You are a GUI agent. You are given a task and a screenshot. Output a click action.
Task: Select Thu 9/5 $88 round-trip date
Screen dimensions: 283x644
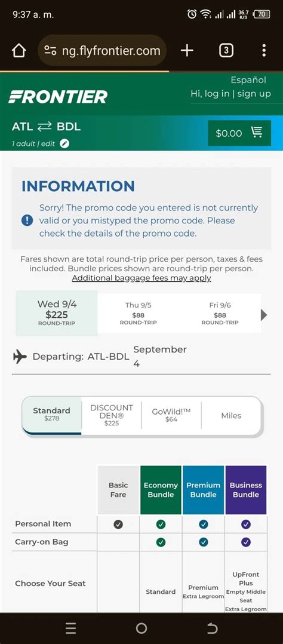pyautogui.click(x=139, y=314)
